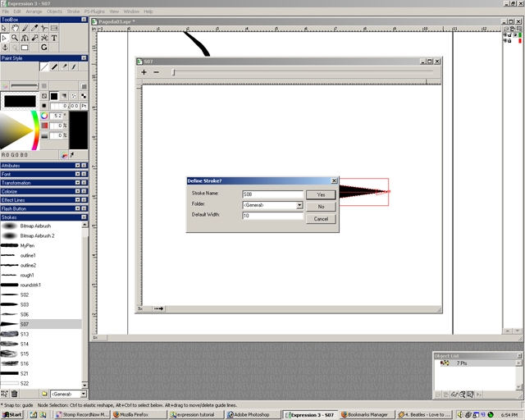Click the arrow icon in S07 status bar

pyautogui.click(x=158, y=308)
